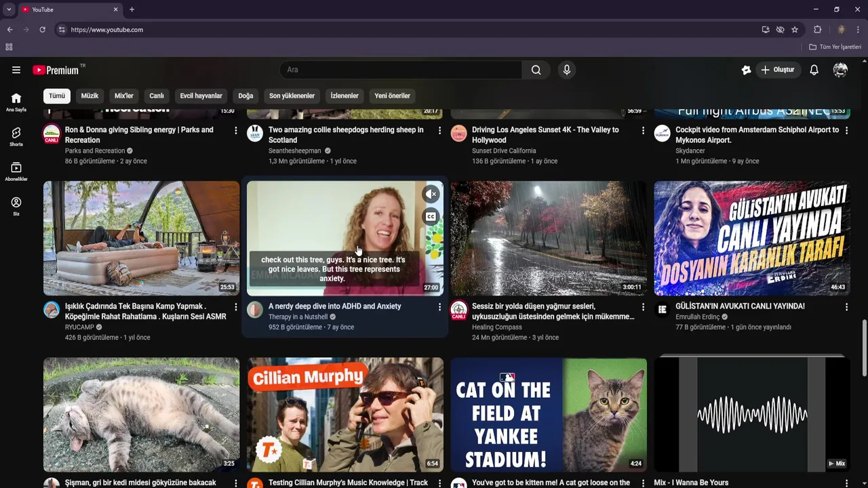Screen dimensions: 868x488
Task: Select the Son yüklenenler chip
Action: (292, 96)
